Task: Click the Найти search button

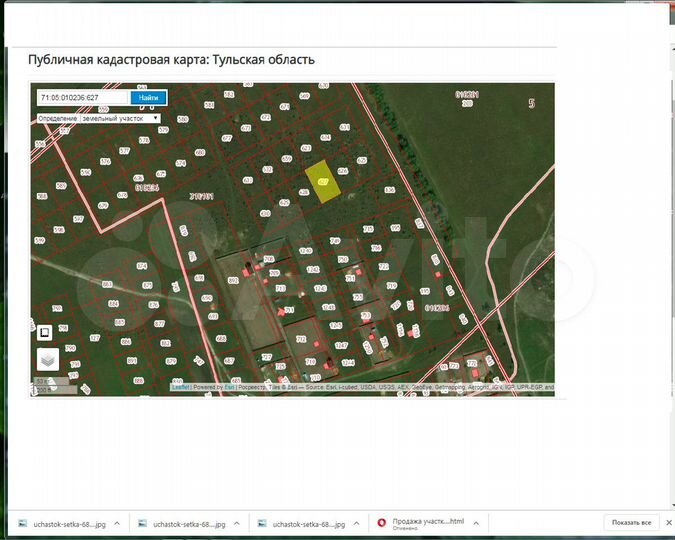Action: (x=148, y=98)
